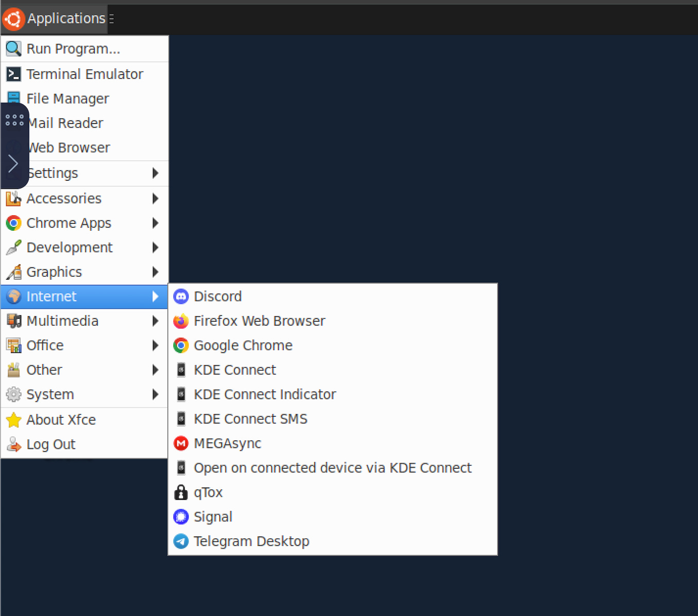This screenshot has height=616, width=698.
Task: Expand the Other submenu arrow
Action: pyautogui.click(x=155, y=370)
